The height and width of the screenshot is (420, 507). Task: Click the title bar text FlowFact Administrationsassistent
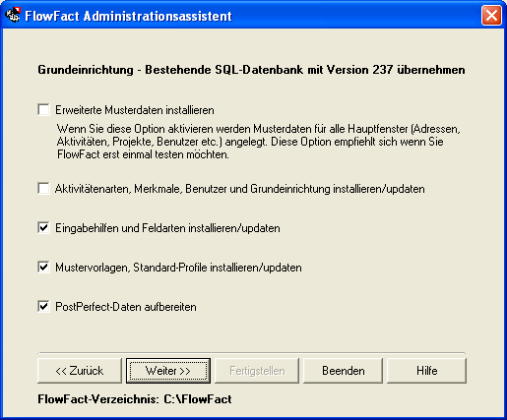tap(128, 16)
